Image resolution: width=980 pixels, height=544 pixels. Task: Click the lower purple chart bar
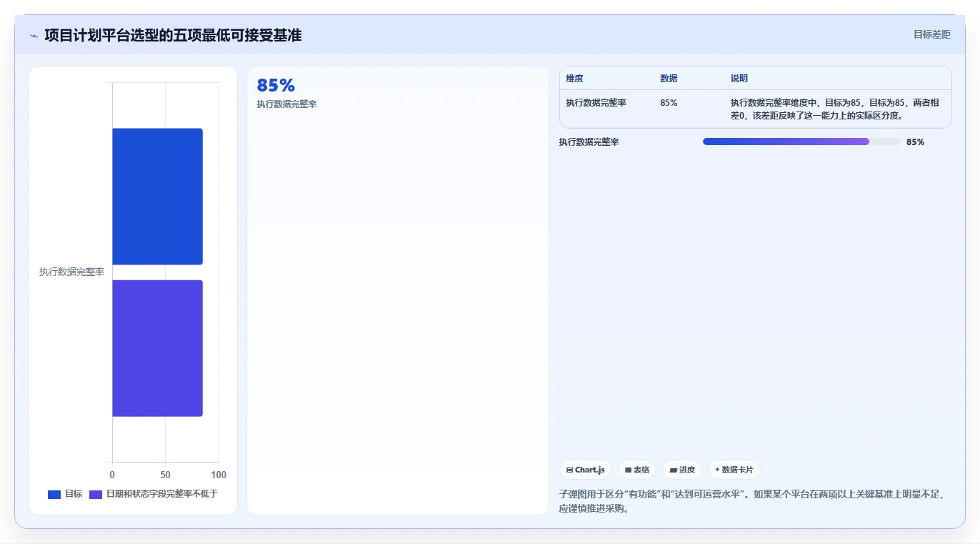pyautogui.click(x=157, y=348)
